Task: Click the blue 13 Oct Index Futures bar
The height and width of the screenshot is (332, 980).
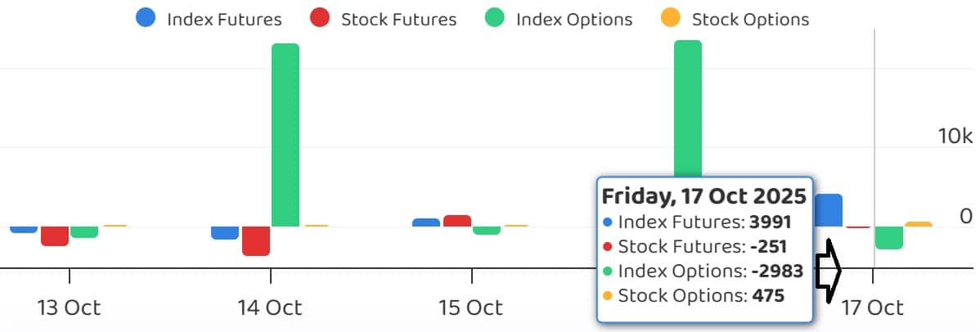Action: [25, 230]
